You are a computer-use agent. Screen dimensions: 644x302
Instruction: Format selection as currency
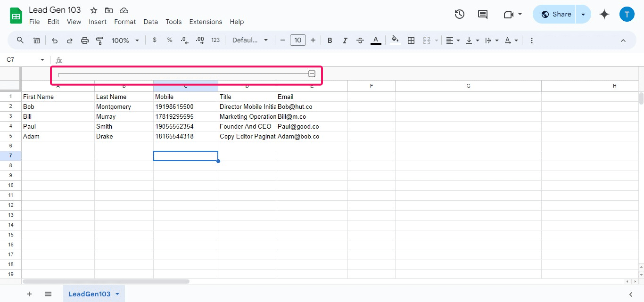coord(155,40)
